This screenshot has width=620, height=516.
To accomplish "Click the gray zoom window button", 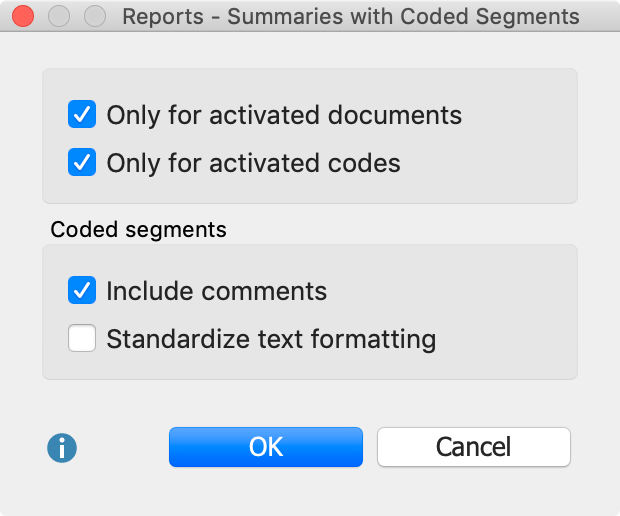I will tap(94, 16).
